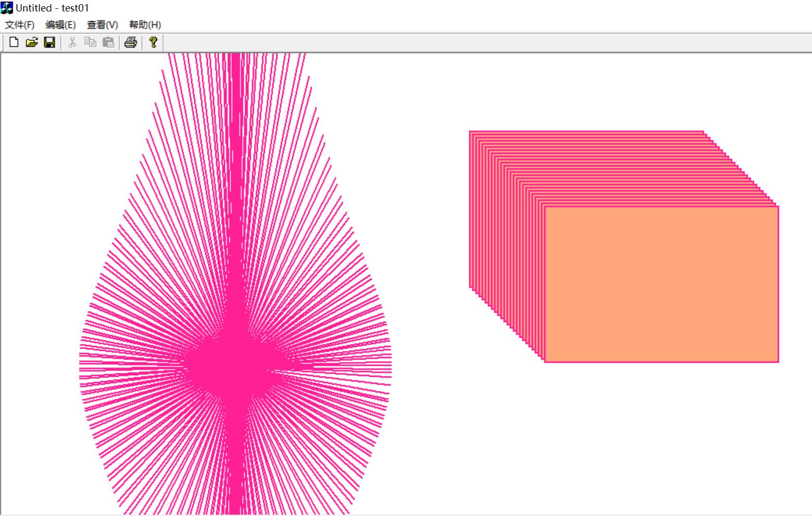
Task: Open the 文件(F) menu
Action: click(x=20, y=25)
